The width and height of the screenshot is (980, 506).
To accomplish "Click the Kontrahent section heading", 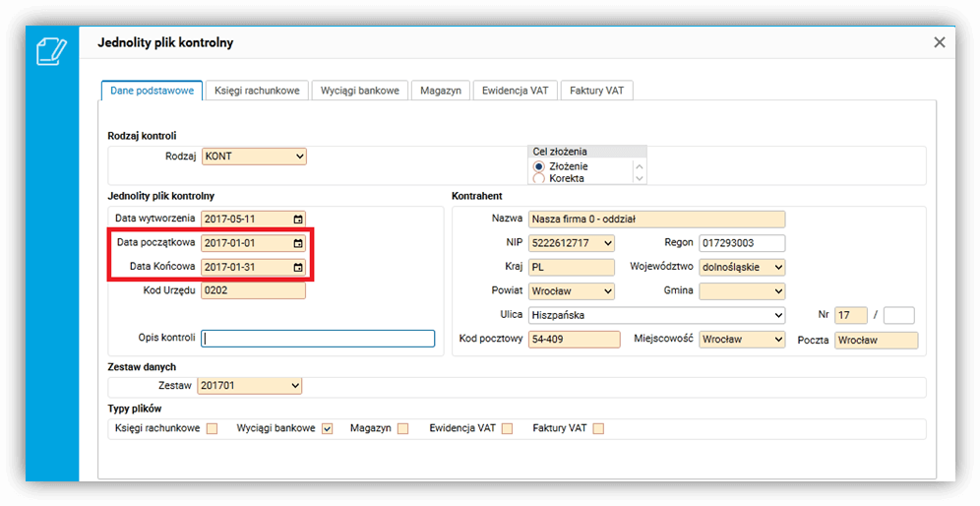I will [x=477, y=196].
